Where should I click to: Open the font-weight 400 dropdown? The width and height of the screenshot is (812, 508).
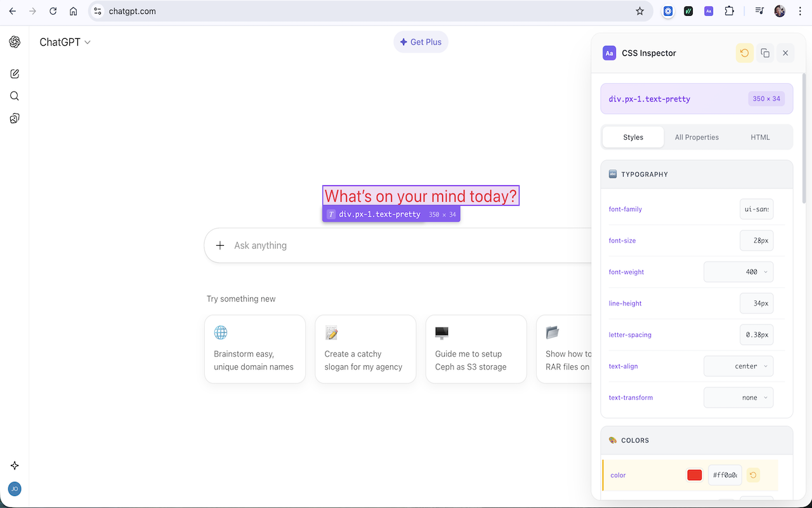tap(738, 272)
